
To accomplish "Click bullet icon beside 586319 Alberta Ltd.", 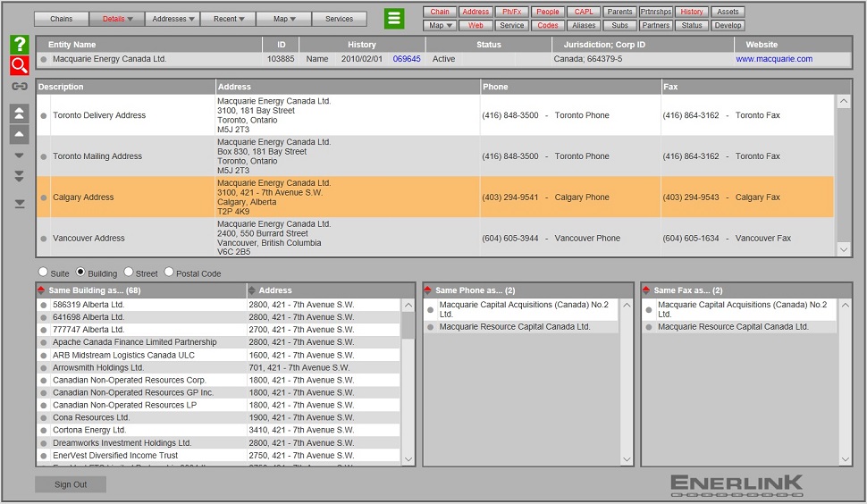I will pyautogui.click(x=44, y=305).
